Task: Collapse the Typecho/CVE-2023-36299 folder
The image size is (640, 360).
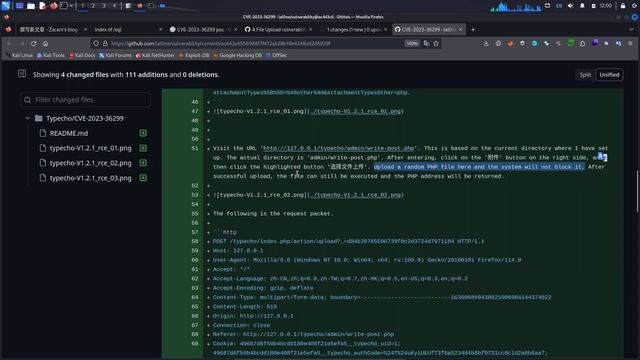Action: pos(27,118)
